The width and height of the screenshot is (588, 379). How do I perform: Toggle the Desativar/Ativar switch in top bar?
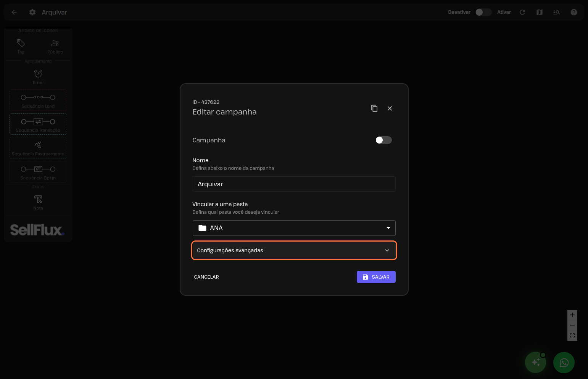[483, 12]
